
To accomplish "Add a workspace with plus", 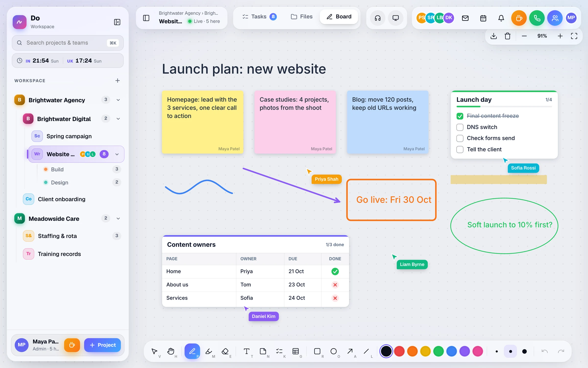I will (118, 80).
